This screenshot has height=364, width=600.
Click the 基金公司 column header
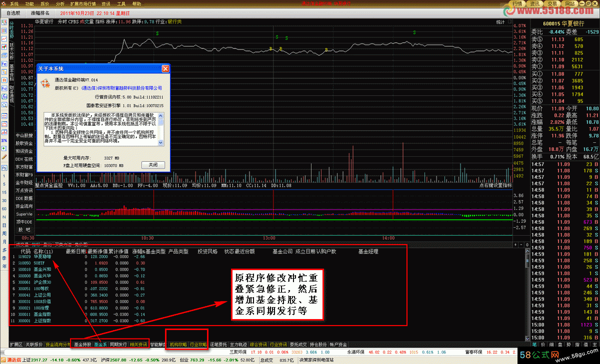(x=282, y=251)
